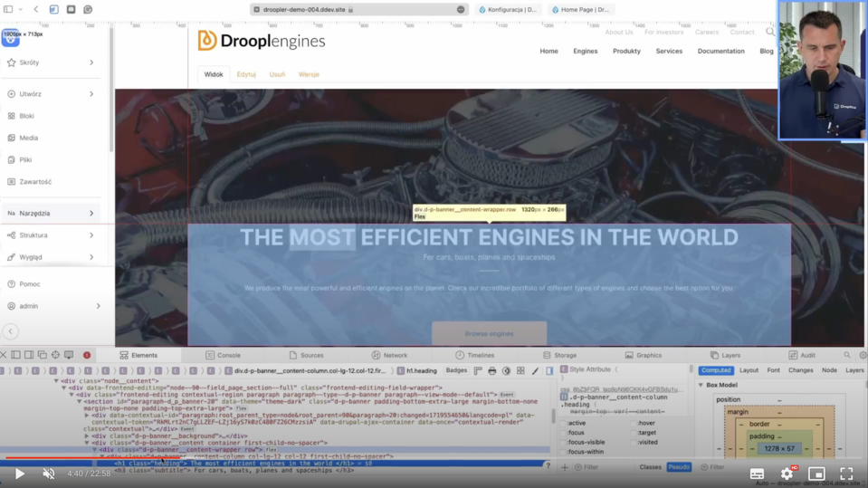
Task: Toggle the Classes button
Action: (651, 467)
